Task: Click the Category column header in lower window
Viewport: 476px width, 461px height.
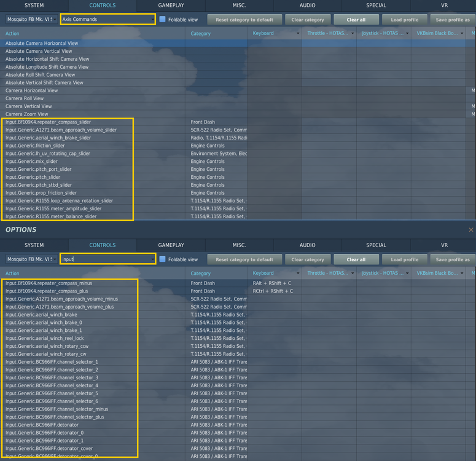Action: pyautogui.click(x=216, y=273)
